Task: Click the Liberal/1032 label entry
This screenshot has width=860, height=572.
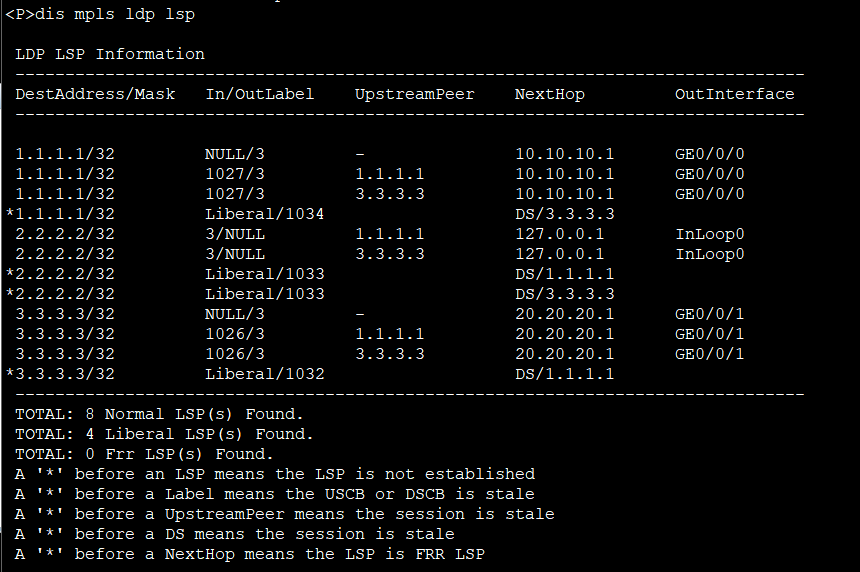Action: (264, 374)
